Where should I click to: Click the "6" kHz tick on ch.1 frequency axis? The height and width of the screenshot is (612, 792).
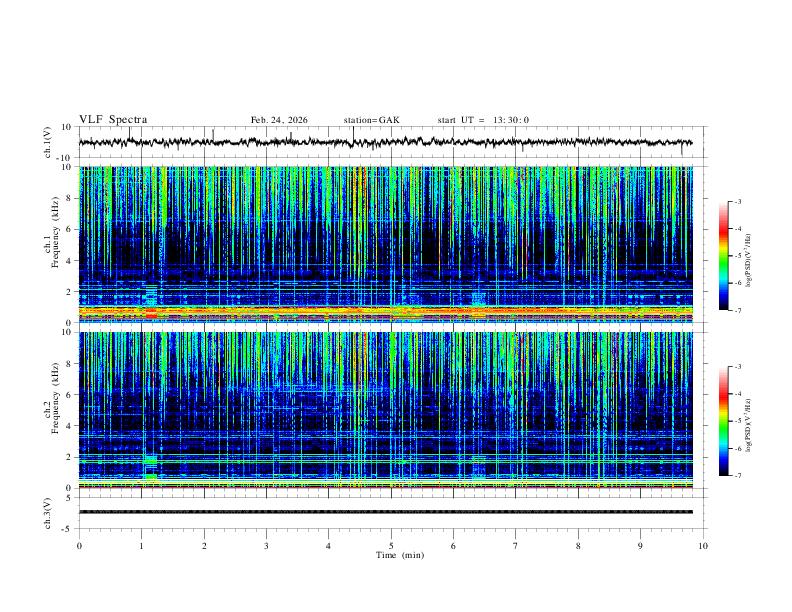pos(69,229)
